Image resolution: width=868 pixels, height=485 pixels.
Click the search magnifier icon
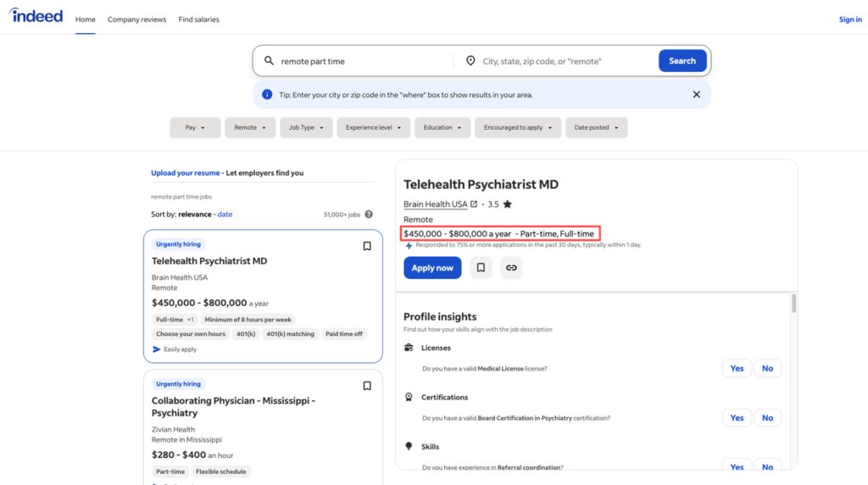[269, 61]
